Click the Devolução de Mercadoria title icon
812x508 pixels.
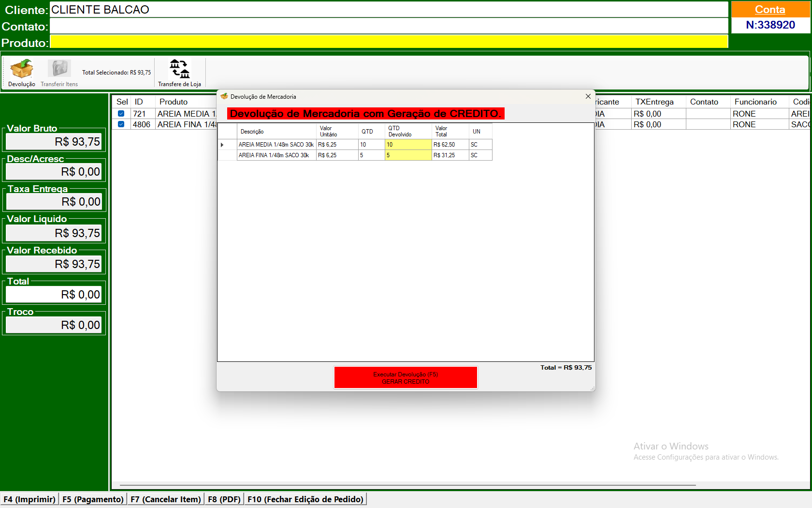[224, 96]
